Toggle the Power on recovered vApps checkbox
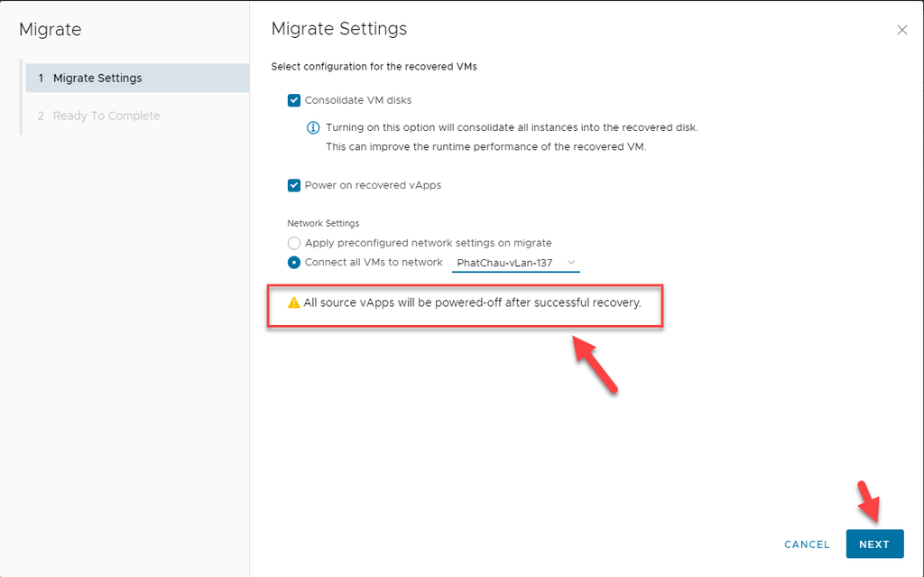The height and width of the screenshot is (577, 924). 294,185
